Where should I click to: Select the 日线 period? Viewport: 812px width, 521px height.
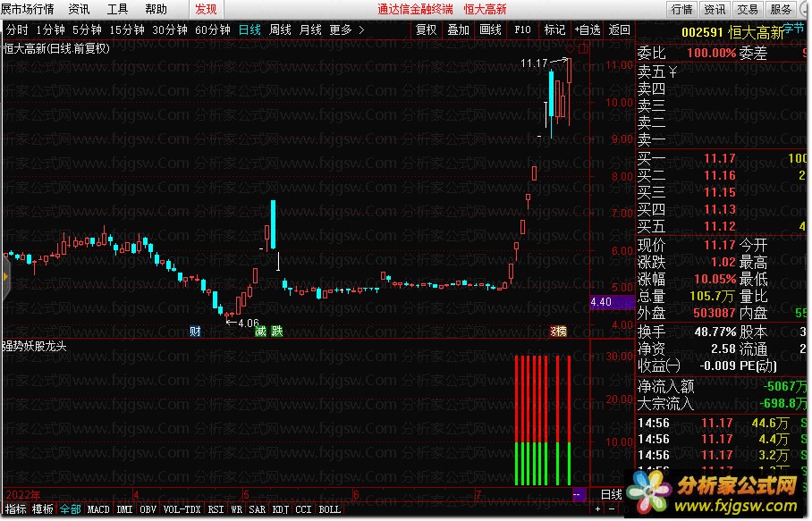pos(250,30)
